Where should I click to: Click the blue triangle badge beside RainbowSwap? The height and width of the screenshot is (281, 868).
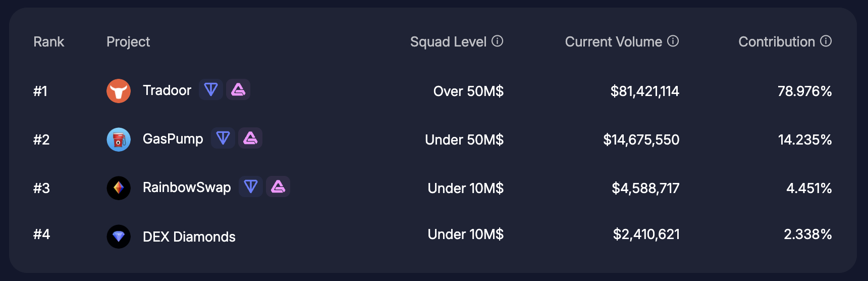[251, 186]
